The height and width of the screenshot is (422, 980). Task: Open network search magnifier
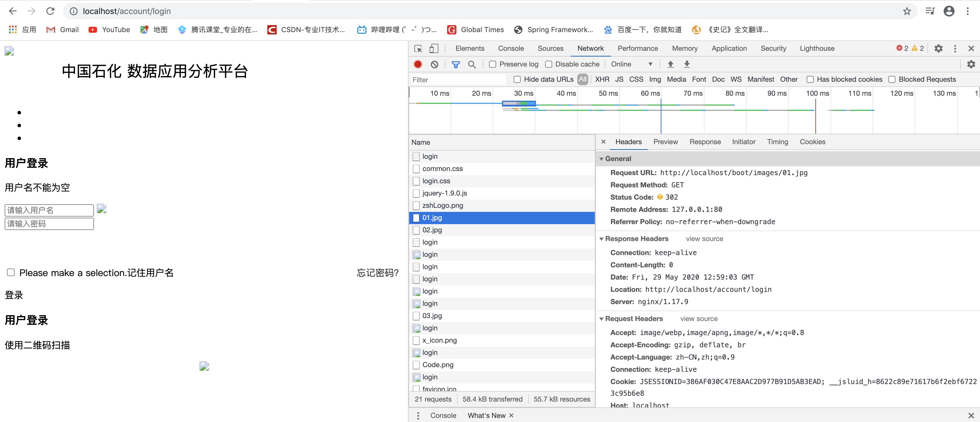point(472,64)
